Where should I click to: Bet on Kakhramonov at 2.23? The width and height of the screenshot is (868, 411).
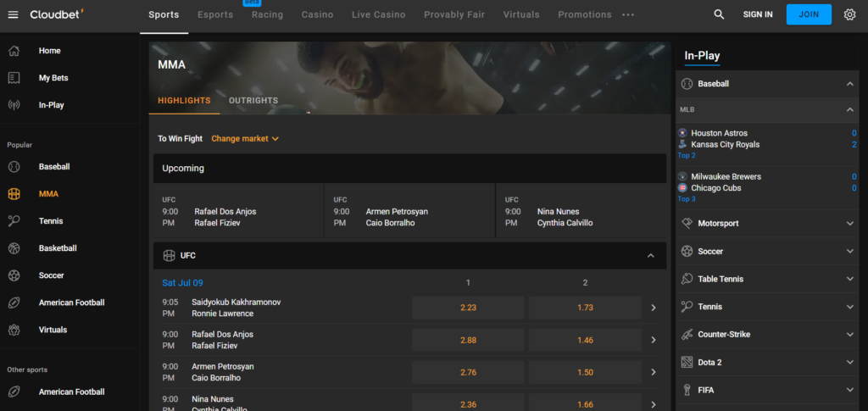468,308
